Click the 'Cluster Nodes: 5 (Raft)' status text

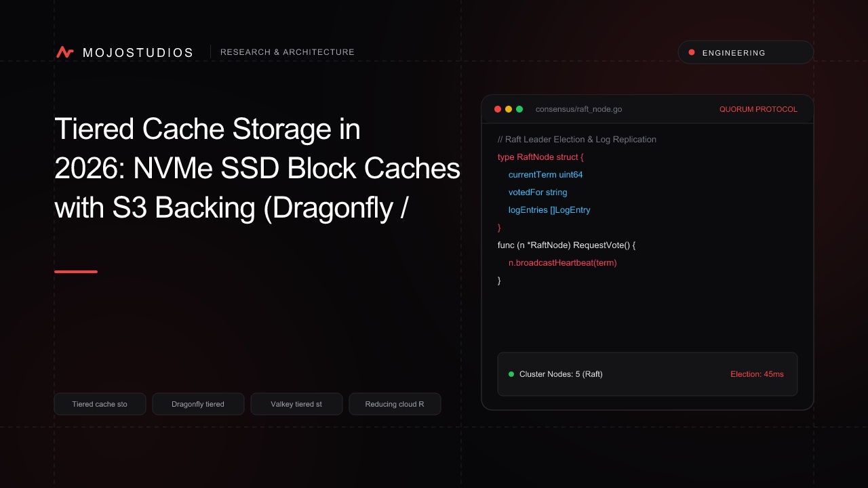pos(561,374)
